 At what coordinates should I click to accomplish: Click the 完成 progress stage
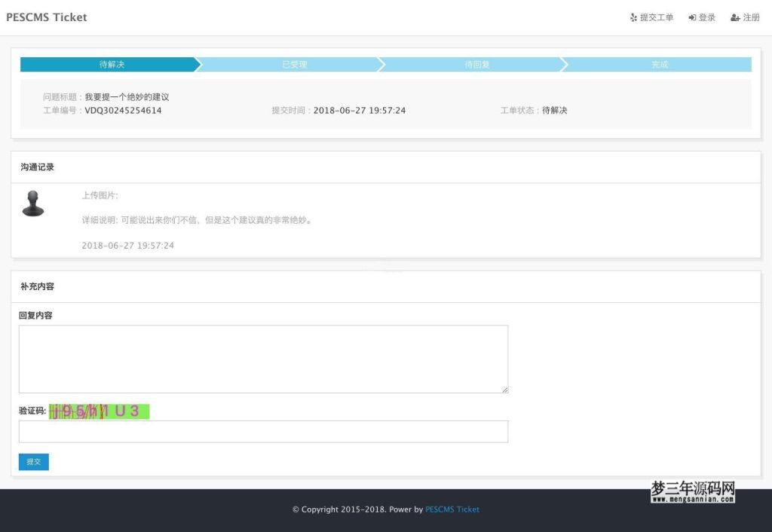click(659, 64)
